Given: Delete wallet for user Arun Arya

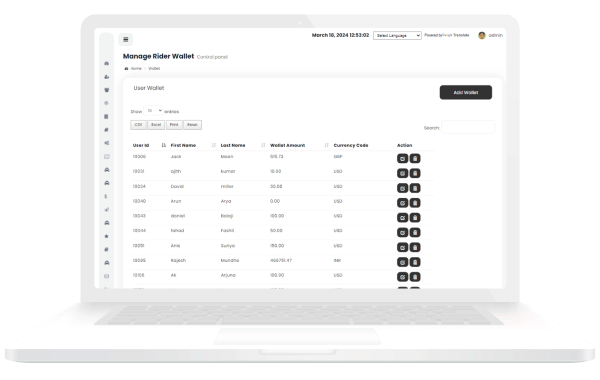Looking at the screenshot, I should coord(415,203).
